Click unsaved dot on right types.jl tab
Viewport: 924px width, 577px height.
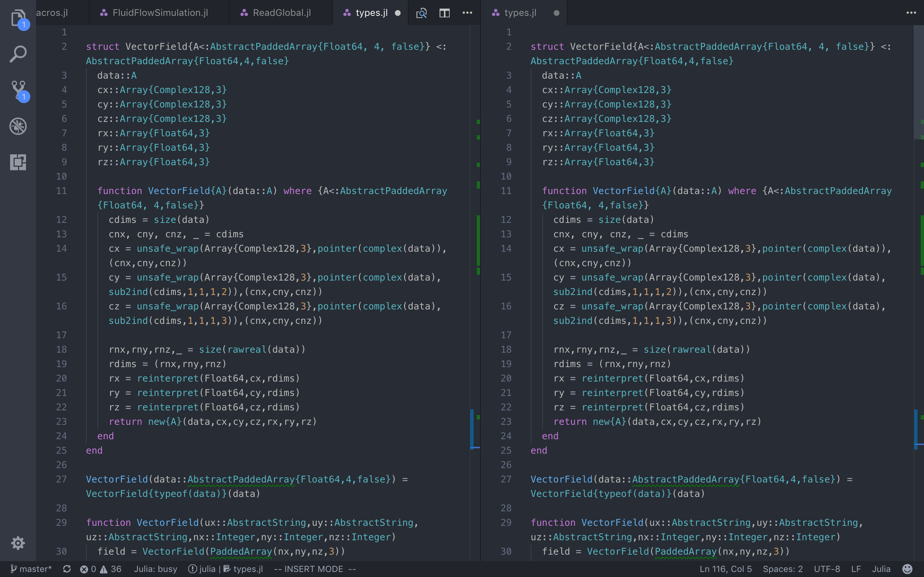(556, 13)
